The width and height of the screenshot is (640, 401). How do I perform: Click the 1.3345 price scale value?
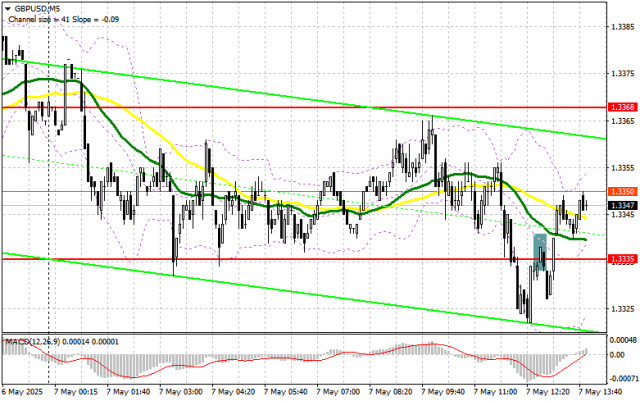click(622, 214)
